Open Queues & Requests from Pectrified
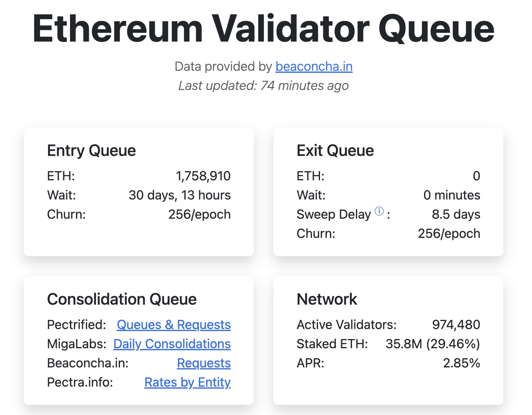 tap(174, 325)
